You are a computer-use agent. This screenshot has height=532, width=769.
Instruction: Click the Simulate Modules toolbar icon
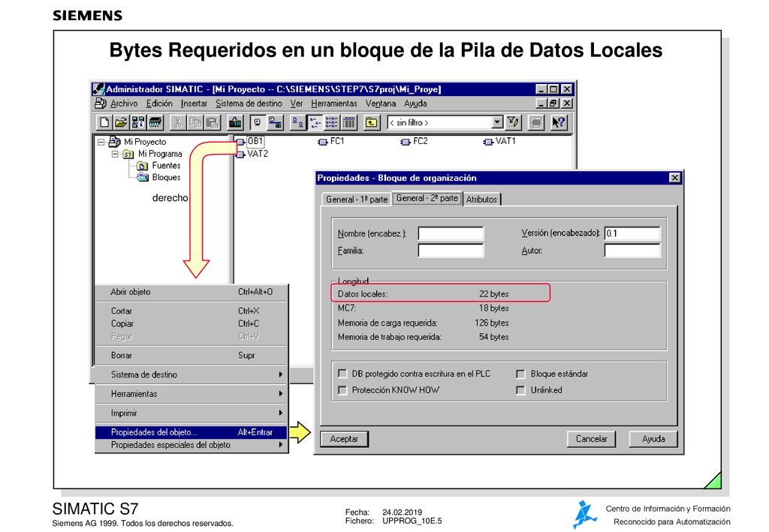(x=535, y=122)
